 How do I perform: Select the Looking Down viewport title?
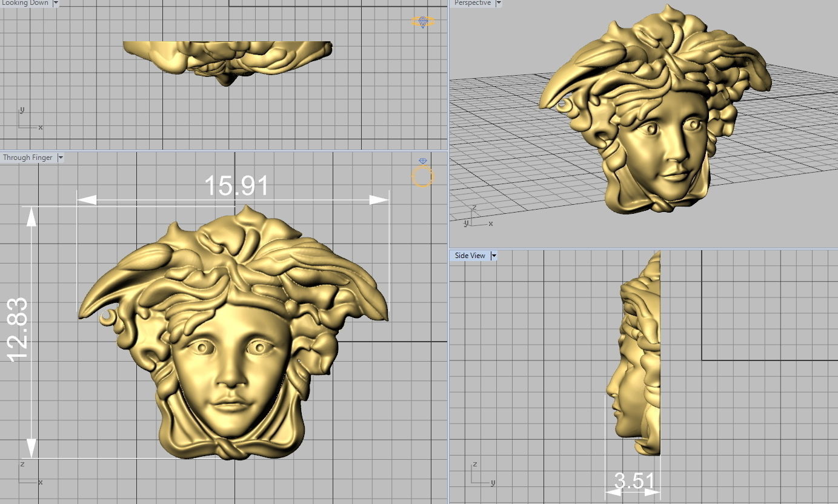tap(25, 3)
